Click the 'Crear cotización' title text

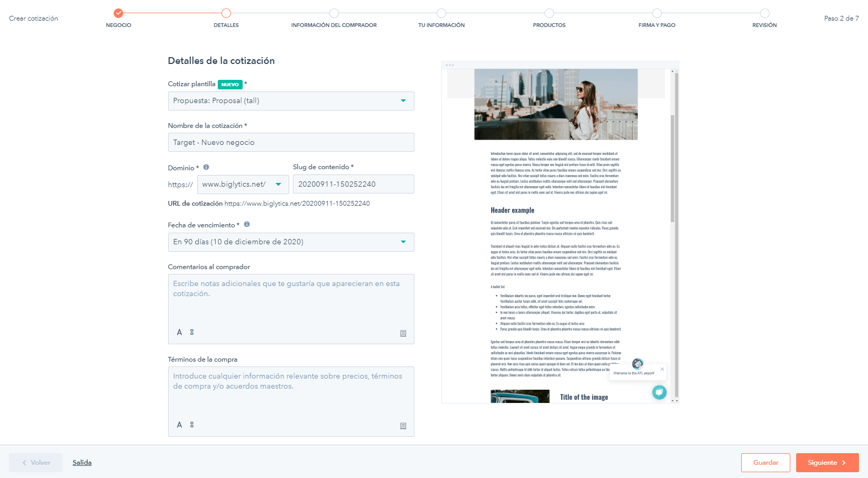pos(34,19)
